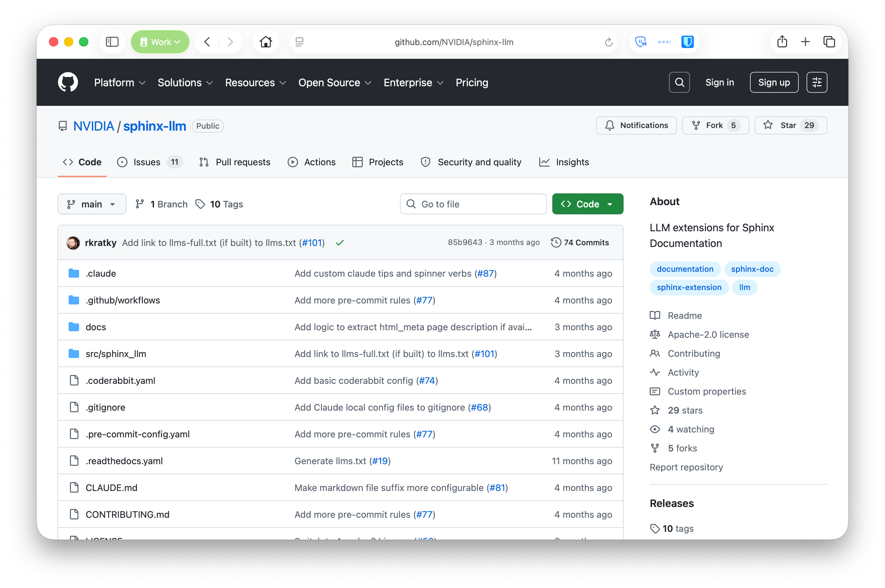Click the Notifications button
This screenshot has height=588, width=885.
click(636, 125)
